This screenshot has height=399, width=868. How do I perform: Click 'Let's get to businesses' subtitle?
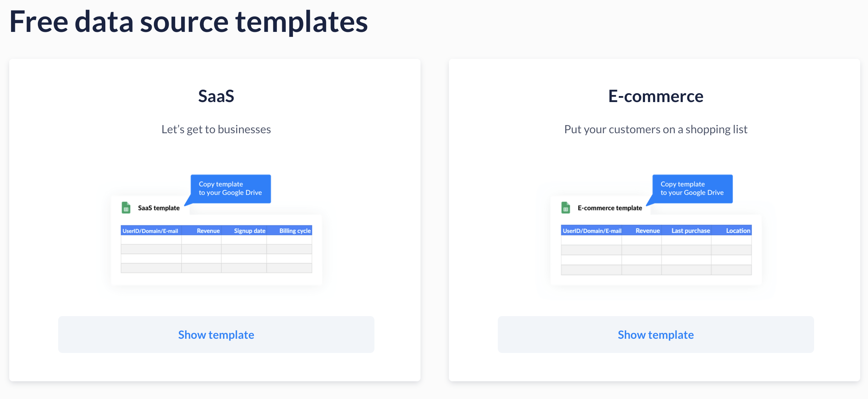pyautogui.click(x=216, y=129)
